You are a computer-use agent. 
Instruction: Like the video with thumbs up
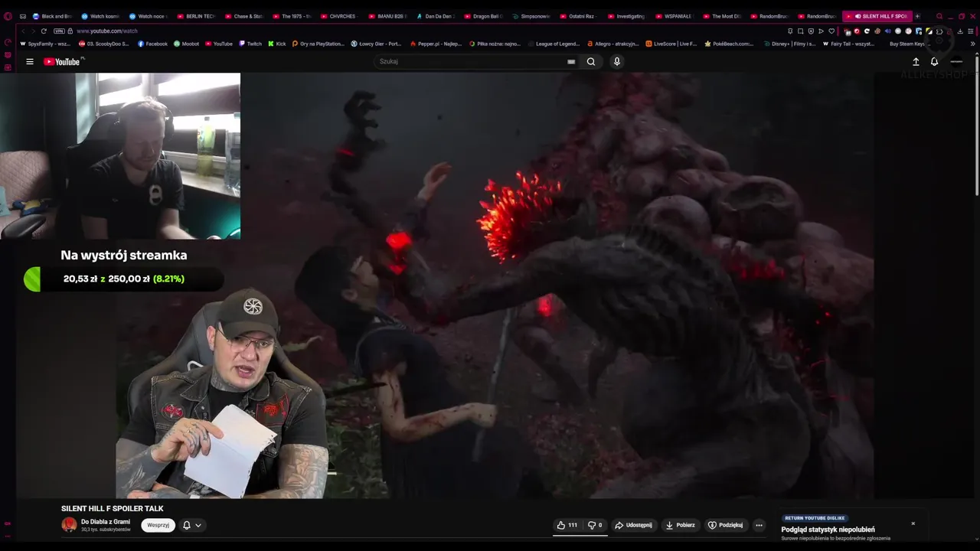pos(567,525)
